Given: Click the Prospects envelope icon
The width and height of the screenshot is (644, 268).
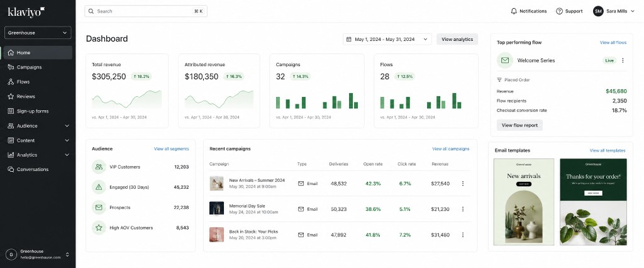Looking at the screenshot, I should (x=99, y=208).
